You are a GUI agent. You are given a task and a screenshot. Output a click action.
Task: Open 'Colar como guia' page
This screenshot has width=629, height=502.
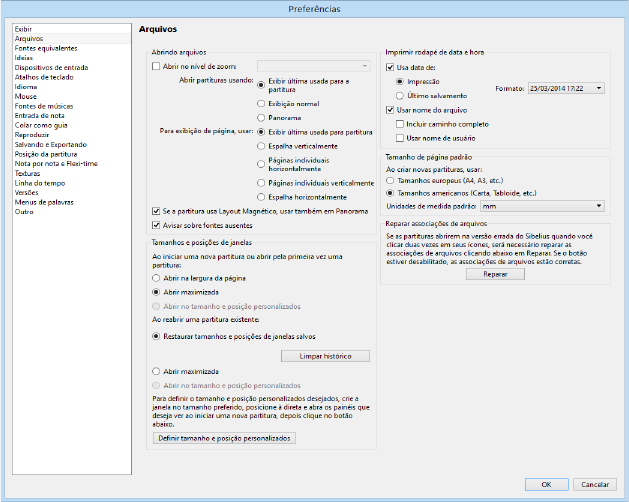[x=72, y=125]
